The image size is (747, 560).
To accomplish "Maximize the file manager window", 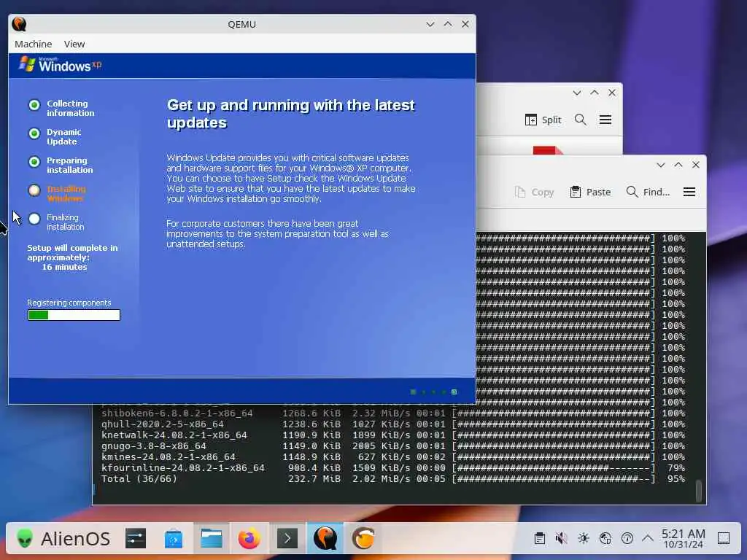I will (x=595, y=93).
